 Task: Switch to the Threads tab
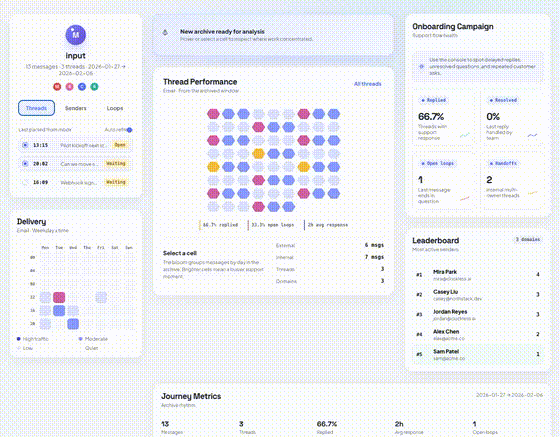pos(36,108)
